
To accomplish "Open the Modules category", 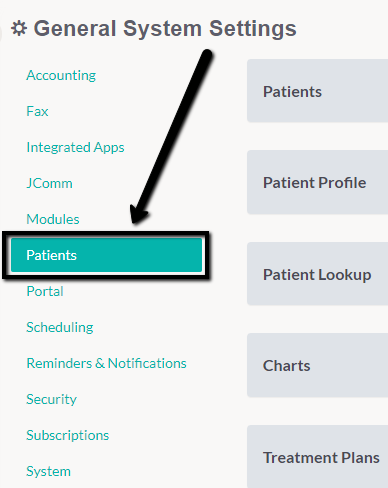I will pyautogui.click(x=53, y=219).
